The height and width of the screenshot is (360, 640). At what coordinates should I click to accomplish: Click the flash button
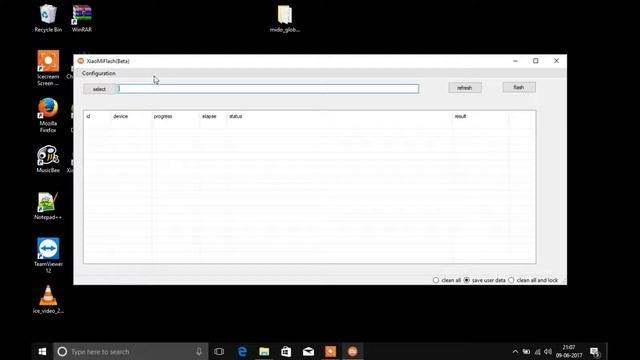point(519,87)
